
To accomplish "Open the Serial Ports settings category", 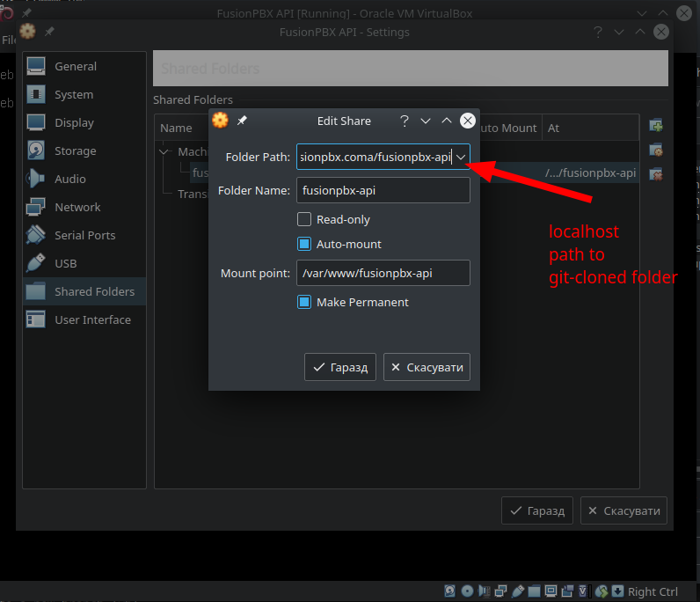I will click(x=84, y=236).
